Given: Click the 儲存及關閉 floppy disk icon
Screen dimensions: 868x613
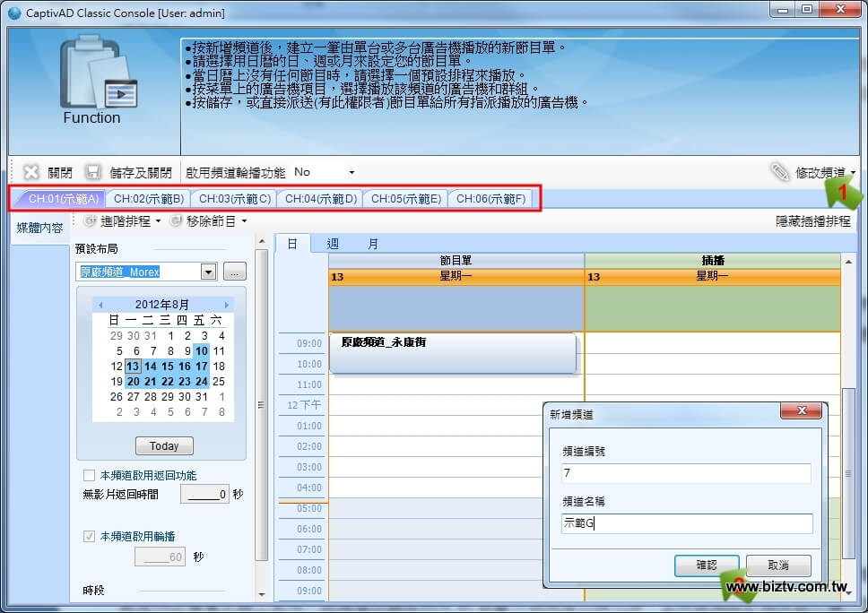Looking at the screenshot, I should (x=92, y=172).
